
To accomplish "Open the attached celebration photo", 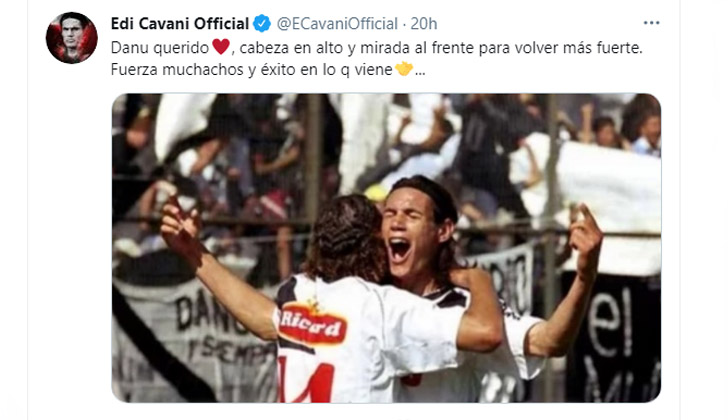I will click(x=386, y=248).
